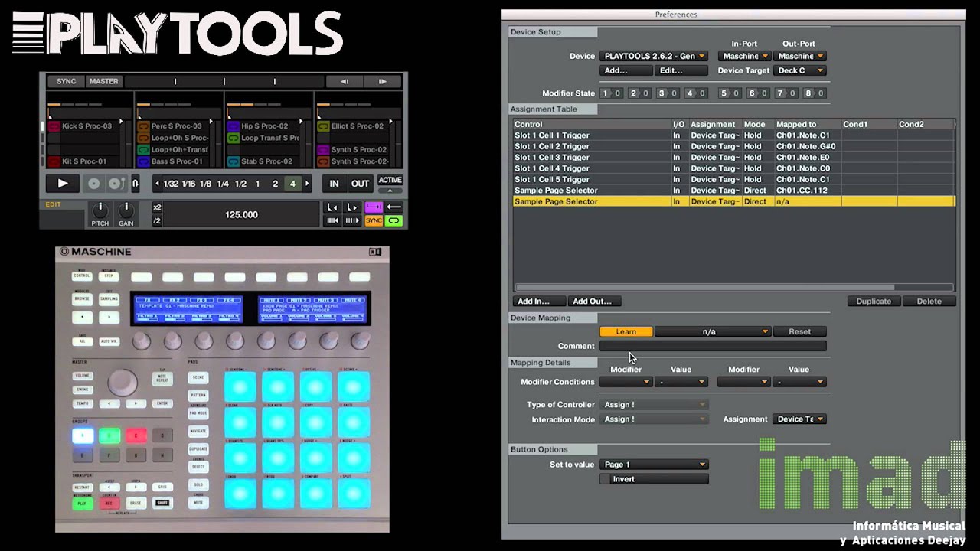Click the assignment table horizontal scrollbar

pyautogui.click(x=704, y=288)
